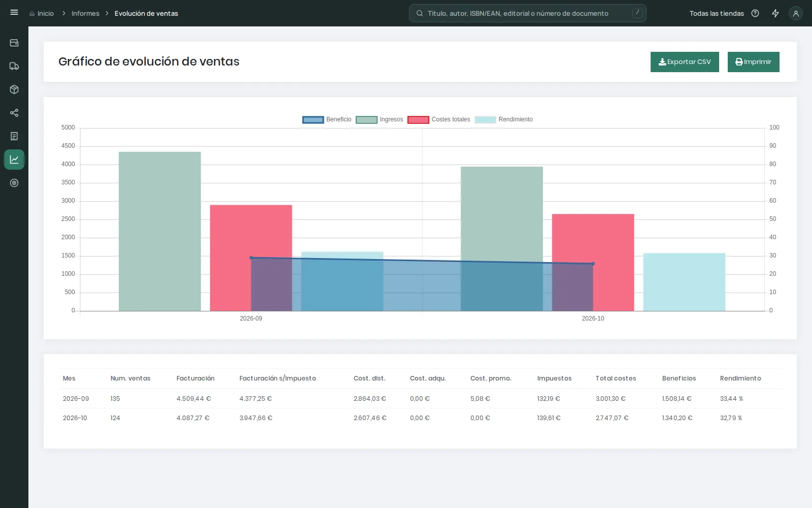Click the 33,44 % Rendimiento value
This screenshot has width=812, height=508.
[731, 399]
